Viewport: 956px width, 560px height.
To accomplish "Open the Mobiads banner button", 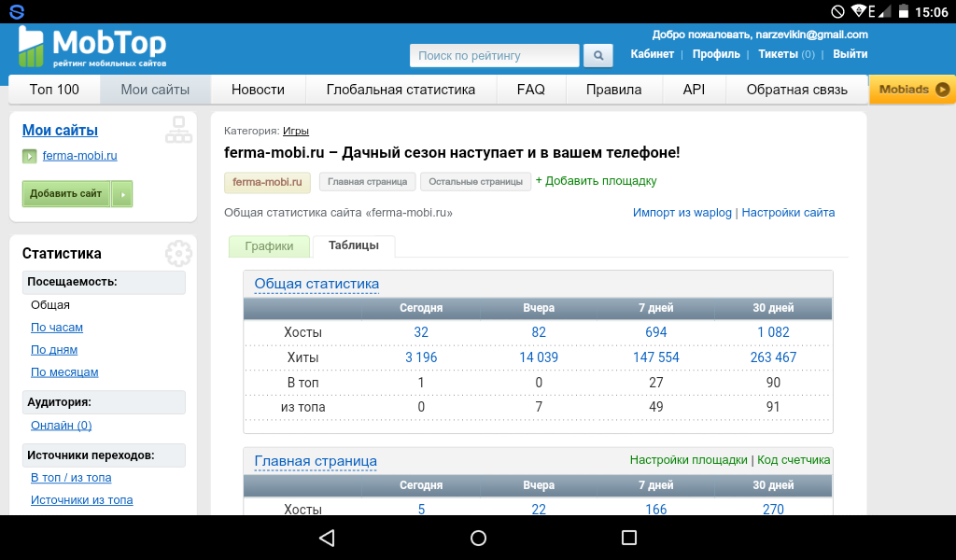I will point(912,90).
